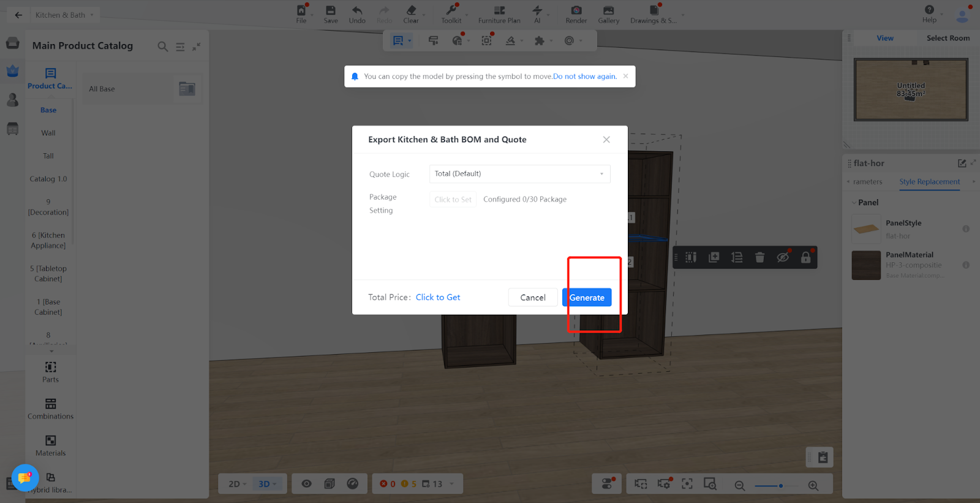Search the Main Product Catalog
Viewport: 980px width, 503px height.
pyautogui.click(x=162, y=47)
